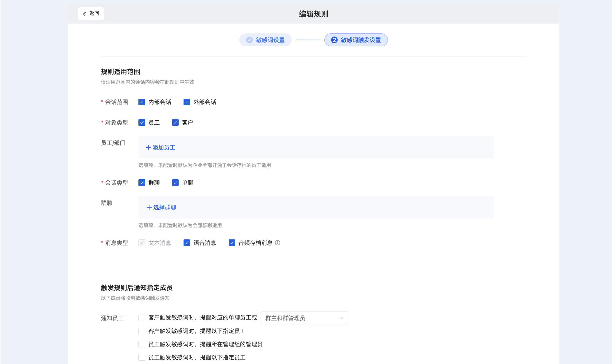The image size is (612, 364).
Task: Click the 添加员工 link
Action: [x=161, y=148]
